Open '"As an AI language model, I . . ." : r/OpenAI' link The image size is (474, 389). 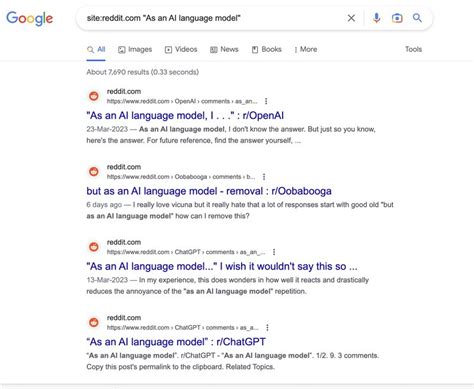185,116
